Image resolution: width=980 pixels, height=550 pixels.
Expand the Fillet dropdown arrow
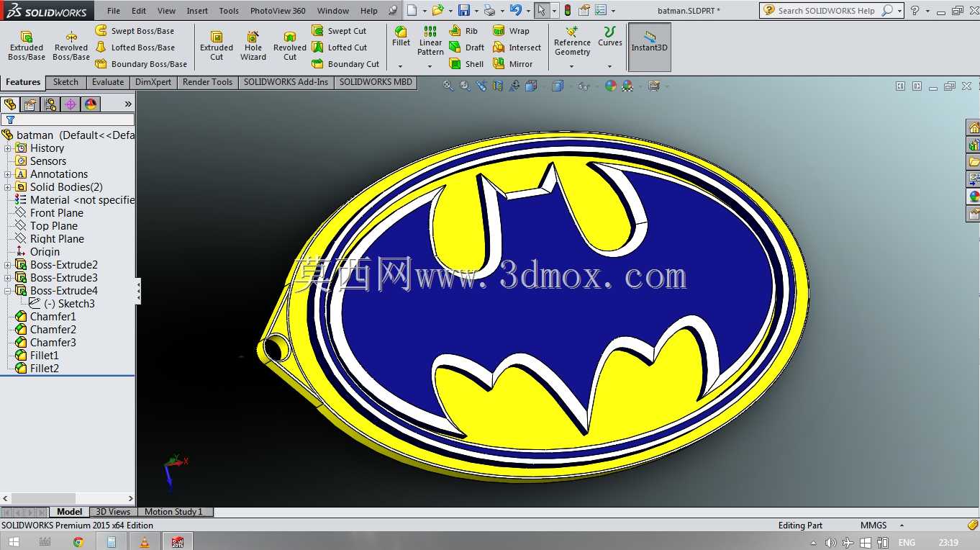[401, 66]
